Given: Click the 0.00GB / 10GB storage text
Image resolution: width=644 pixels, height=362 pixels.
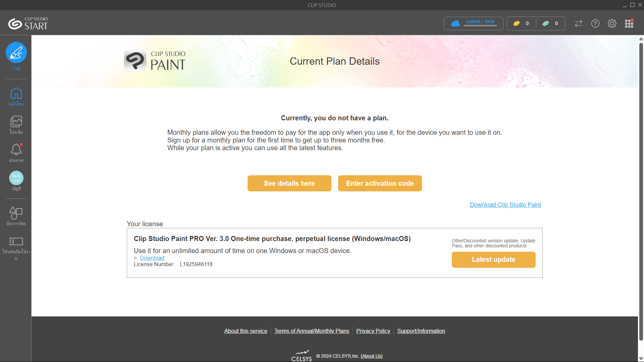Looking at the screenshot, I should point(480,22).
